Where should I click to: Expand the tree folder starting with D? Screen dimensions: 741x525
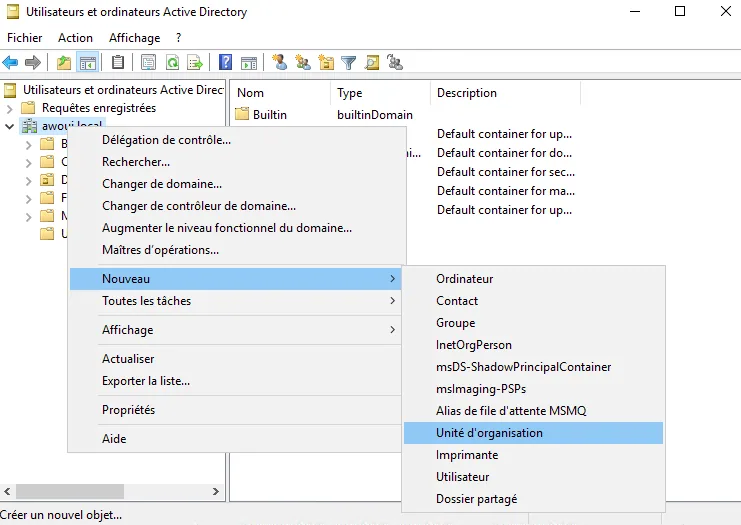28,181
